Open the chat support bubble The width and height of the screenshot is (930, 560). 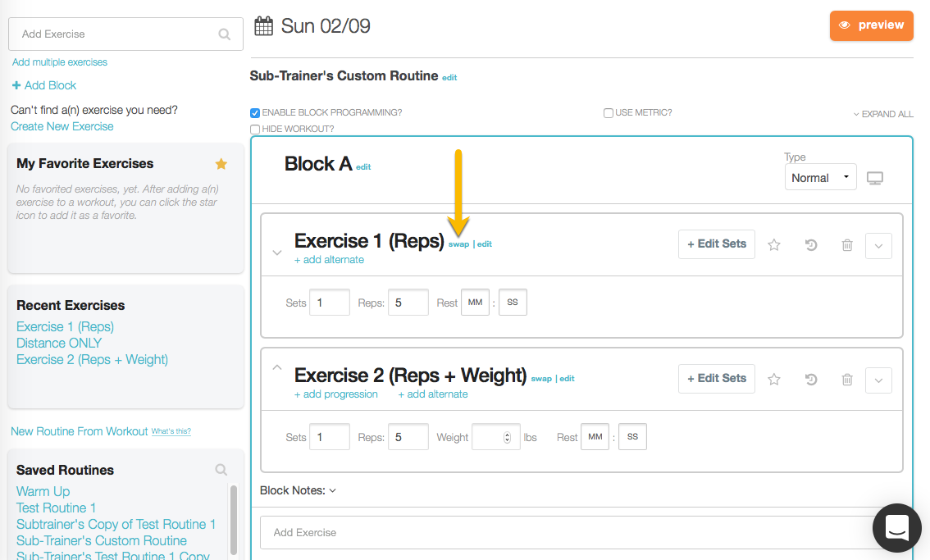tap(896, 528)
